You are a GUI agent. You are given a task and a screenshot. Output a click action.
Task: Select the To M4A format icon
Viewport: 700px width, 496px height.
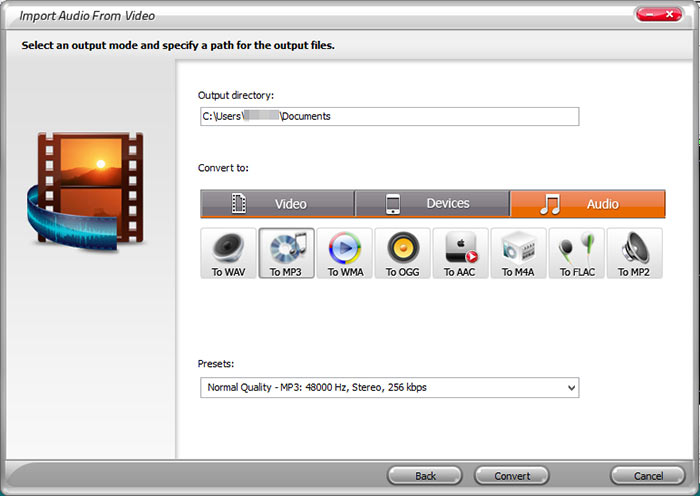coord(518,253)
